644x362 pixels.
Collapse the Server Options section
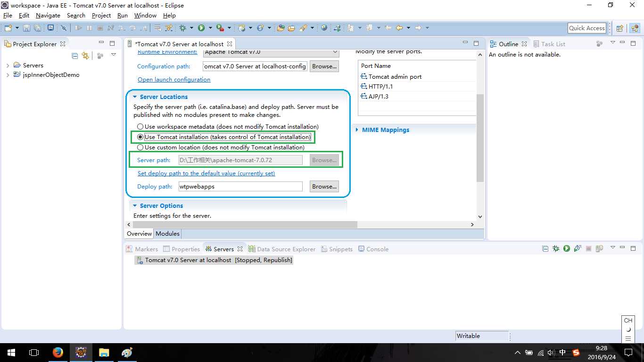(135, 206)
